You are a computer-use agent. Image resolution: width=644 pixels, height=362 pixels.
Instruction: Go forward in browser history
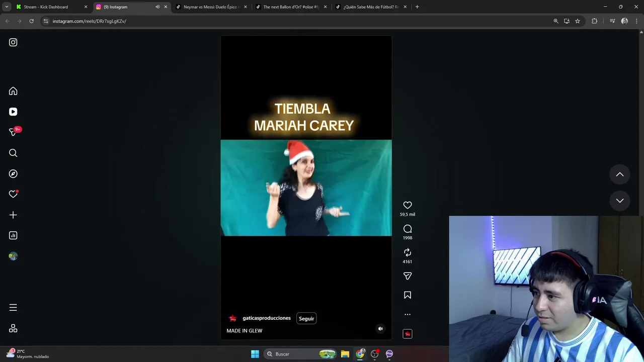tap(19, 21)
